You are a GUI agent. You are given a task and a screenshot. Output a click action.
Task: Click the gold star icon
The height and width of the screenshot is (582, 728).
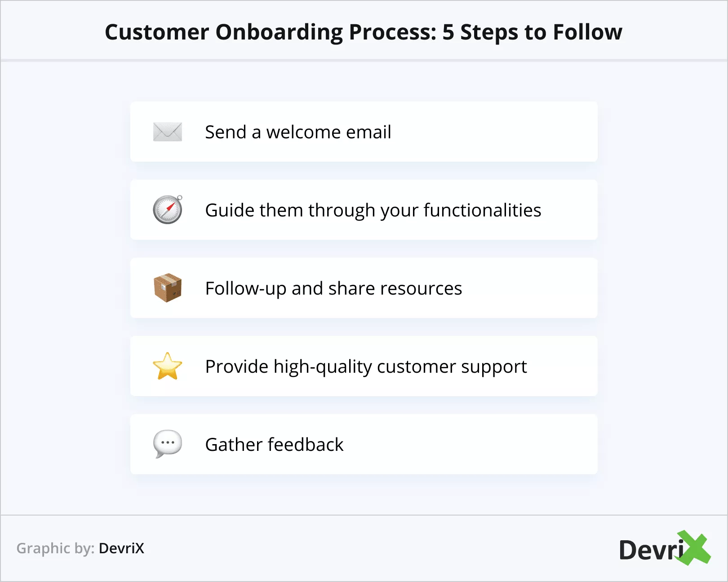click(168, 366)
